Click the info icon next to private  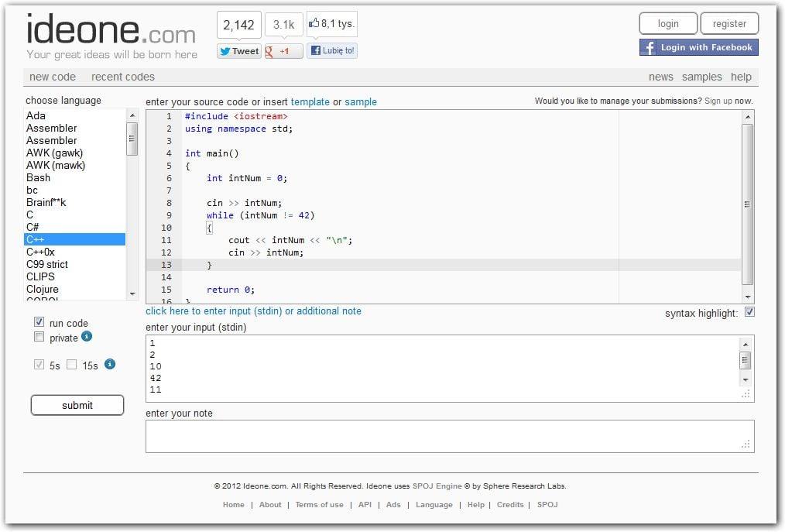[87, 336]
